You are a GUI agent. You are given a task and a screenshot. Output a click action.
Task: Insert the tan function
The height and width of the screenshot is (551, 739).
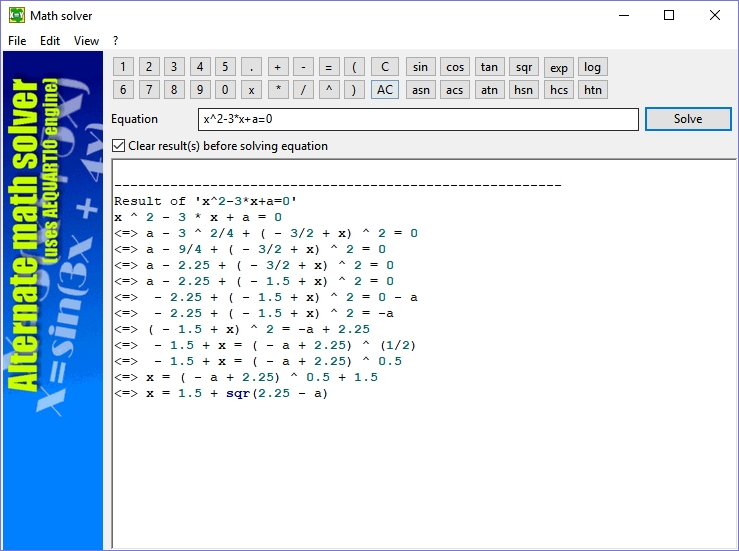point(489,67)
